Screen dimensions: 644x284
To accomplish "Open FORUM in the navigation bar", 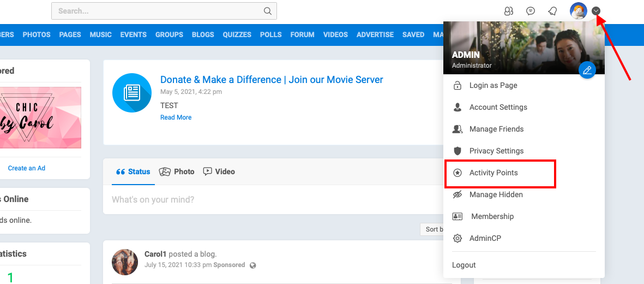I will [302, 35].
